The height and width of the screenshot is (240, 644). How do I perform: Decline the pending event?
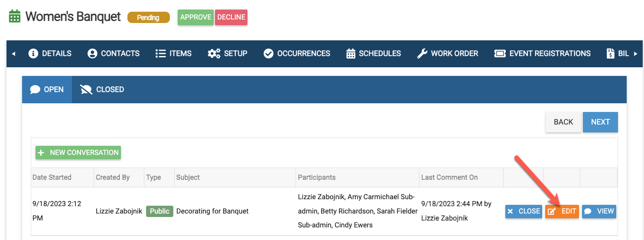[231, 17]
